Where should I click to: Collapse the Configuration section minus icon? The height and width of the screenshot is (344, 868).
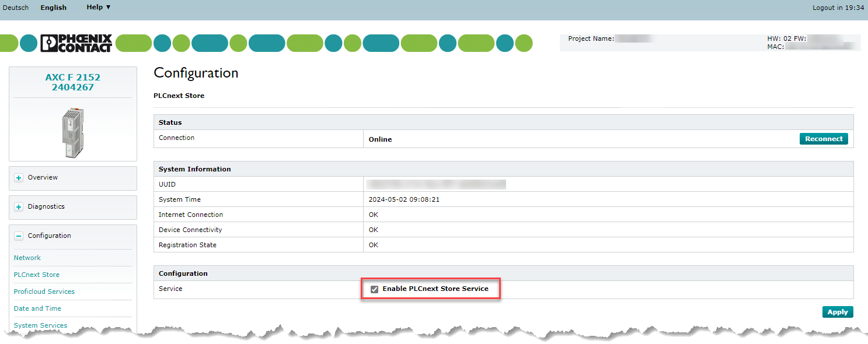pyautogui.click(x=19, y=236)
